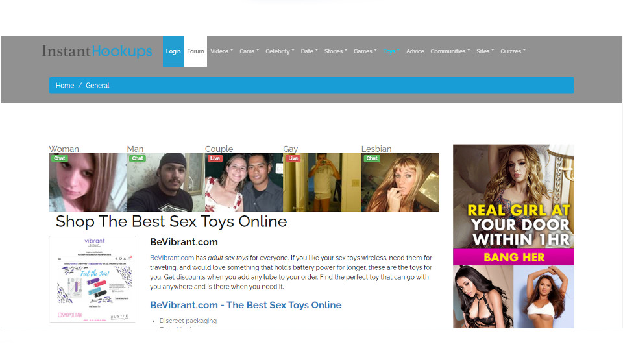The image size is (623, 364).
Task: Click the Chat badge on Woman thumbnail
Action: pos(60,158)
